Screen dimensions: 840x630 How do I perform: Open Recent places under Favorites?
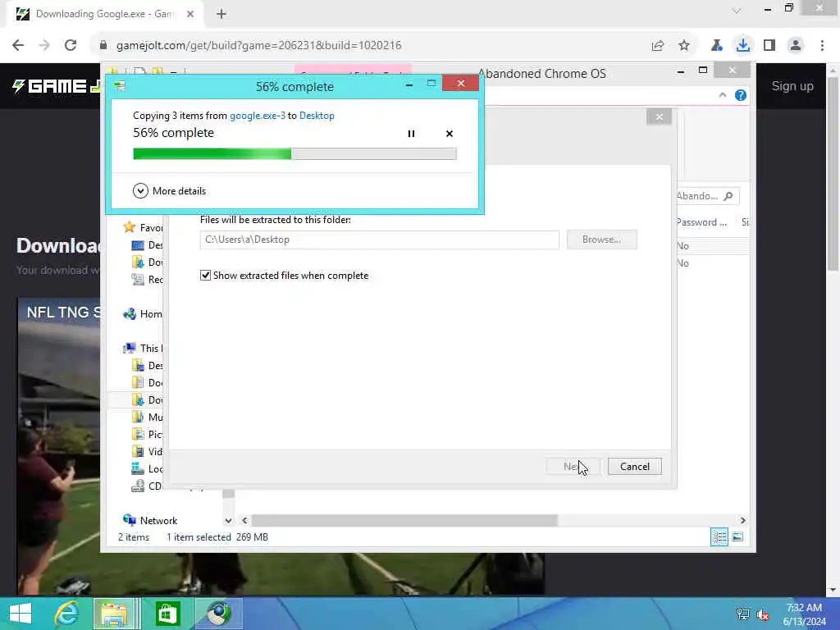[147, 279]
